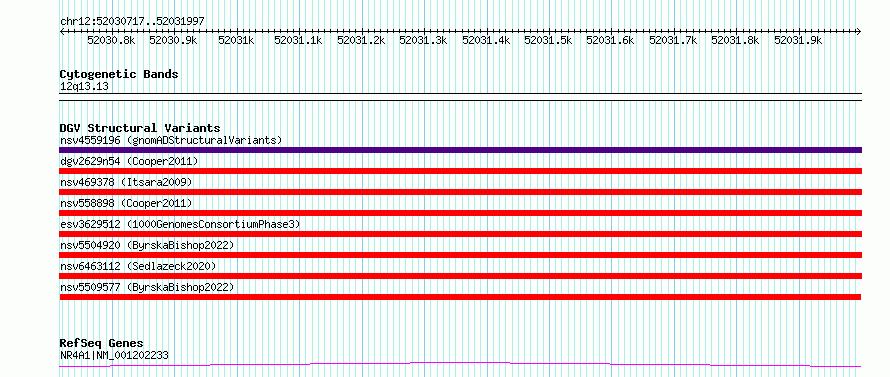This screenshot has width=890, height=377.
Task: Click ruler tick label 52031.4k
Action: click(x=486, y=40)
